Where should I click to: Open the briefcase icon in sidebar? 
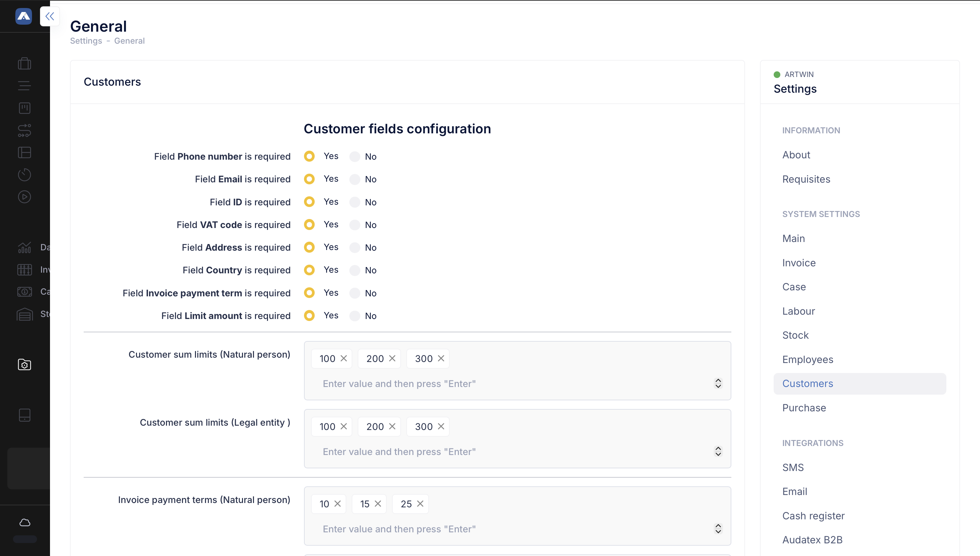point(24,63)
